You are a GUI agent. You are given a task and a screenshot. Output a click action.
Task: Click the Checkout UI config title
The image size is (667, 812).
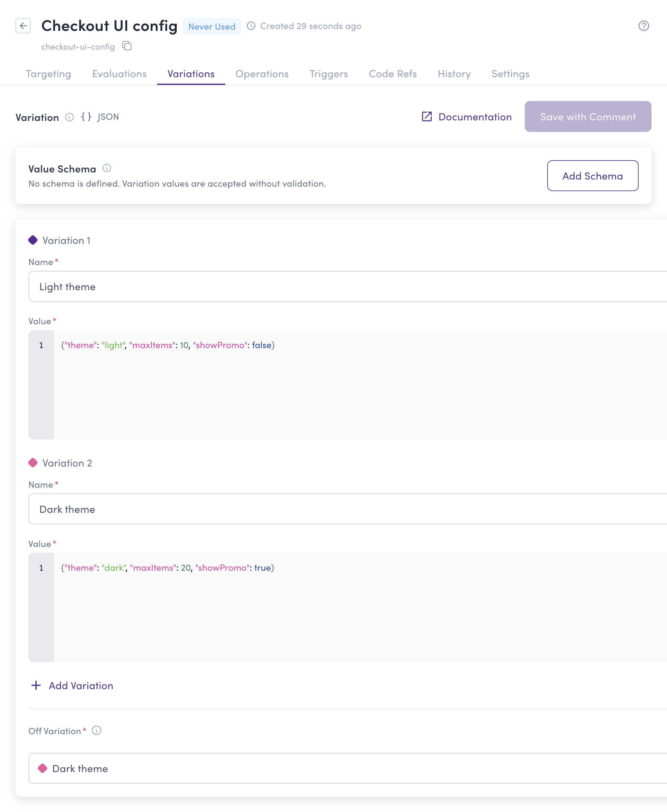tap(109, 26)
